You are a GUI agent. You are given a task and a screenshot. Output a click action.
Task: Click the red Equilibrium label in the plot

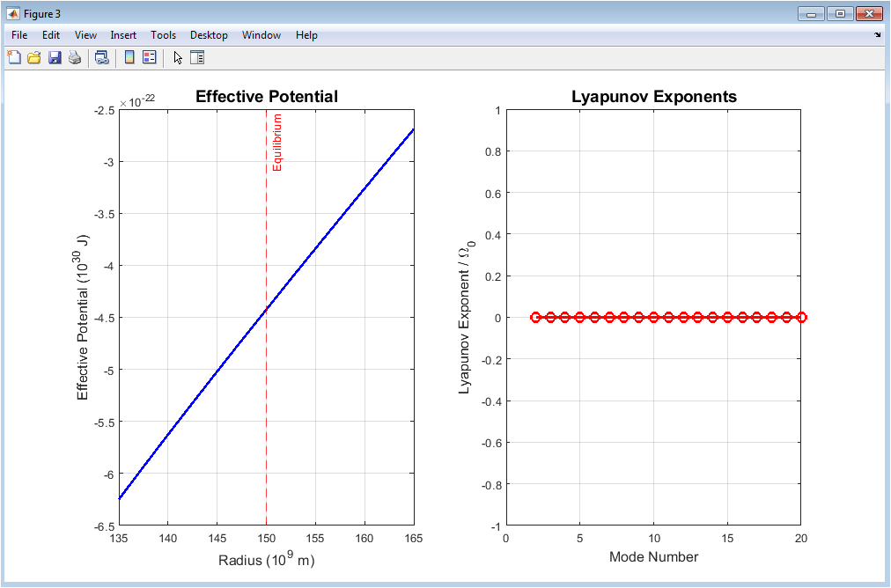pos(277,142)
